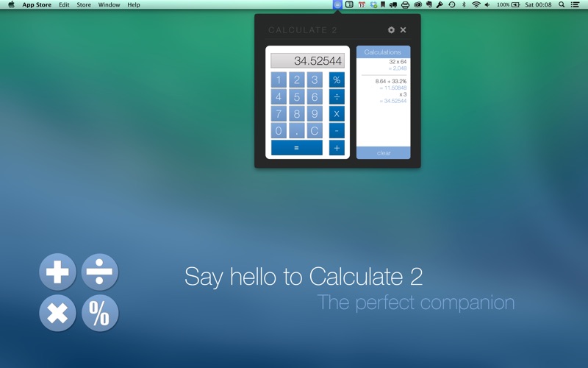
Task: Clear entry with the C key
Action: tap(315, 131)
